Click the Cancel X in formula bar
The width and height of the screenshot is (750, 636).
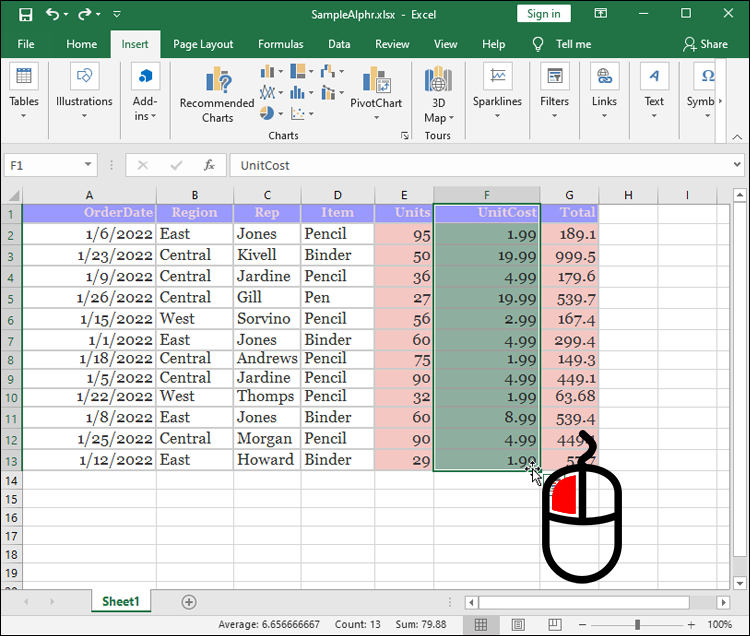(x=143, y=165)
